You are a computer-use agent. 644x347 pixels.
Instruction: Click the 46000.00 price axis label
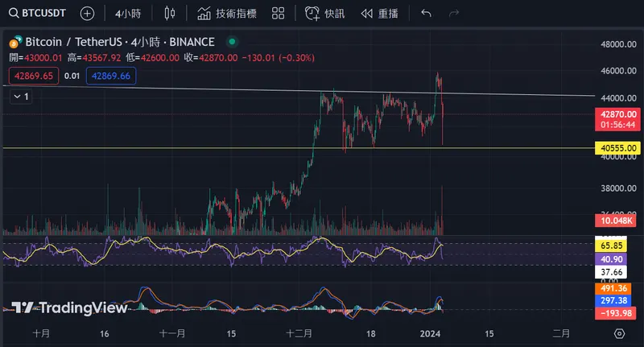(x=618, y=71)
